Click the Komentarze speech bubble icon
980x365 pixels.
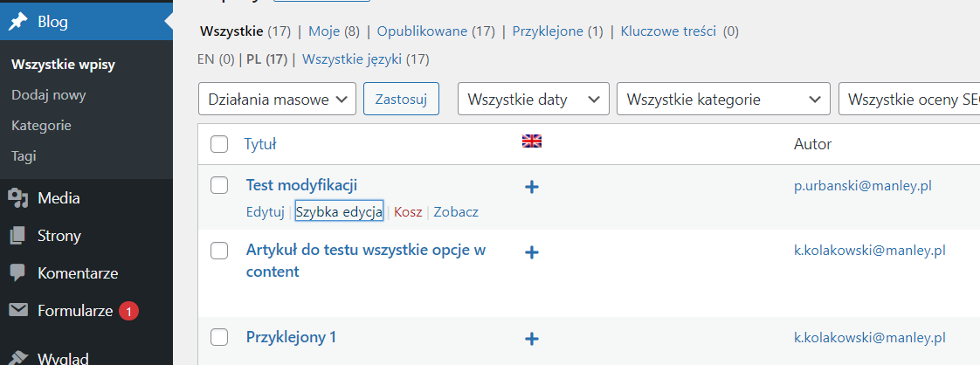[17, 273]
